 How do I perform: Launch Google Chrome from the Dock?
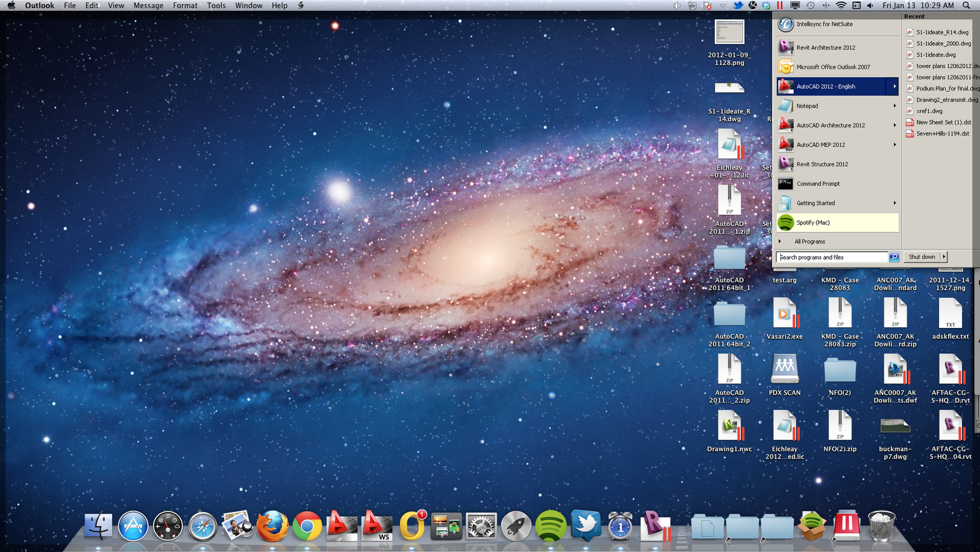[307, 526]
